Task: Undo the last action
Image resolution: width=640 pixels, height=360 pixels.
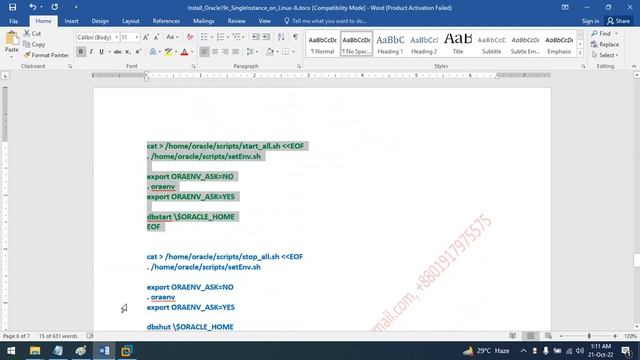Action: [33, 7]
